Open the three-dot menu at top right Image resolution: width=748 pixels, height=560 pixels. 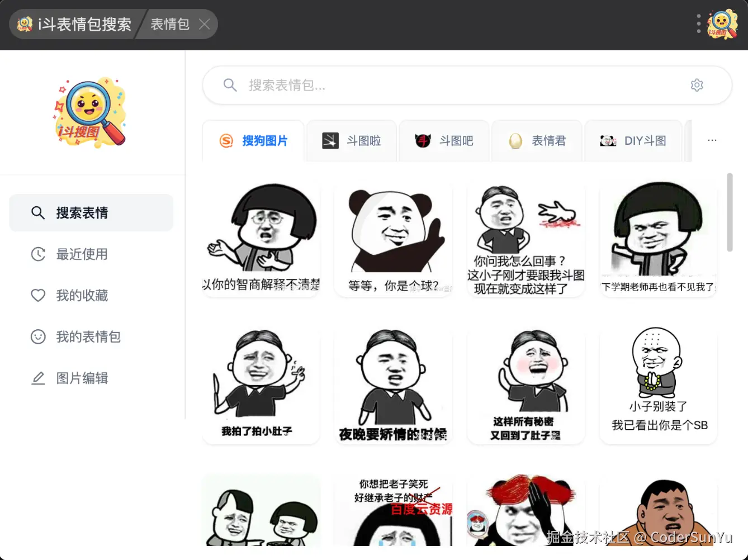(x=698, y=24)
